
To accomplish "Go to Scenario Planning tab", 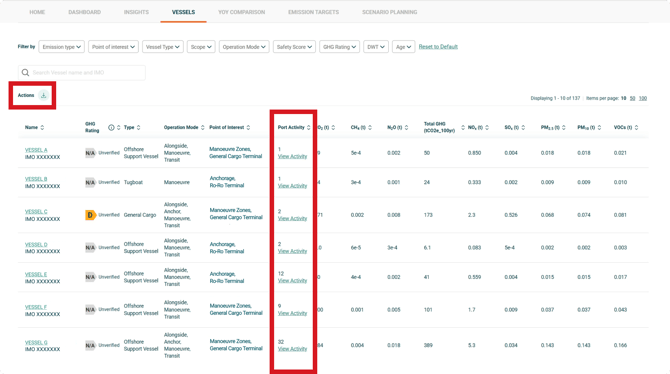I will (390, 12).
